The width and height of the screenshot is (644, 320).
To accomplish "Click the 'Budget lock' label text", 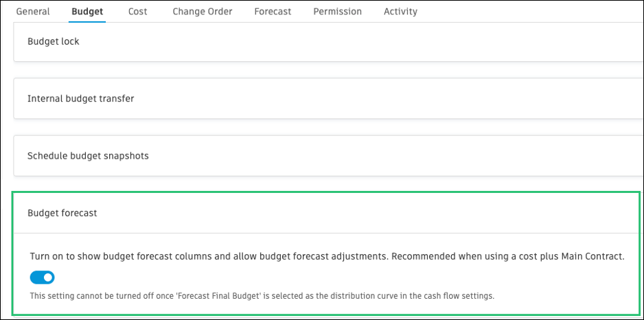I will [54, 42].
